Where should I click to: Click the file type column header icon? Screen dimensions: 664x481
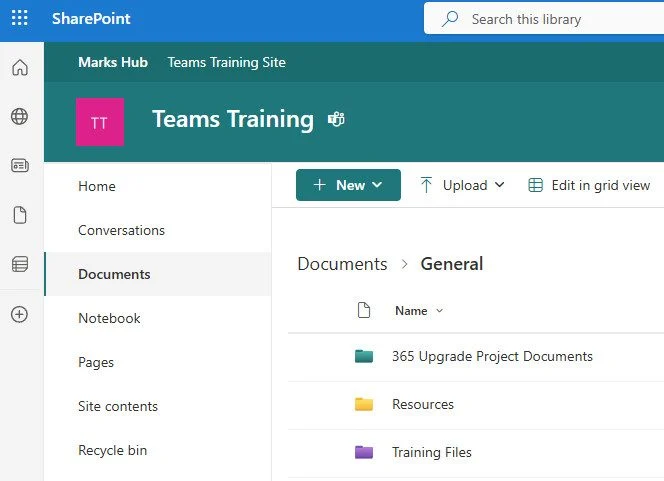pos(364,310)
